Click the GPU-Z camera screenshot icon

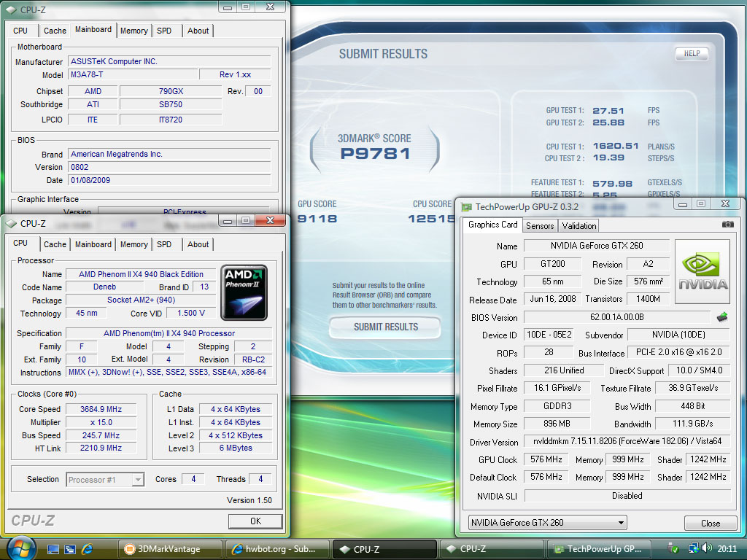click(727, 225)
